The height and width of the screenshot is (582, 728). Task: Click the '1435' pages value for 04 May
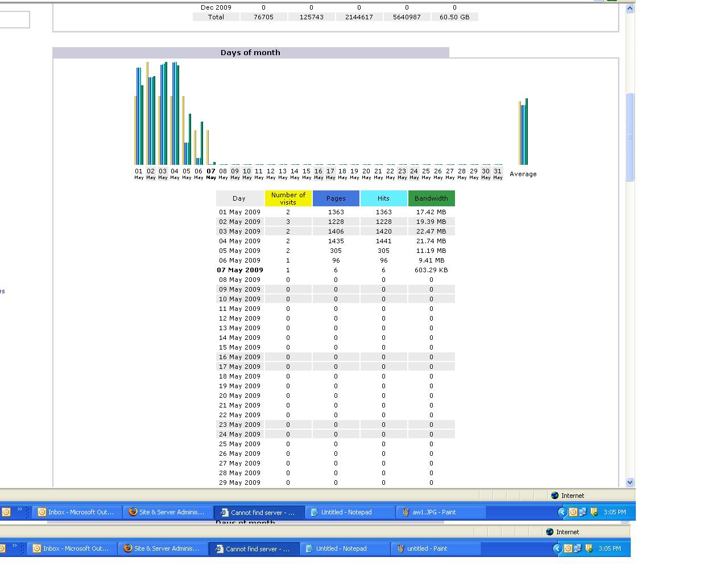pos(336,241)
